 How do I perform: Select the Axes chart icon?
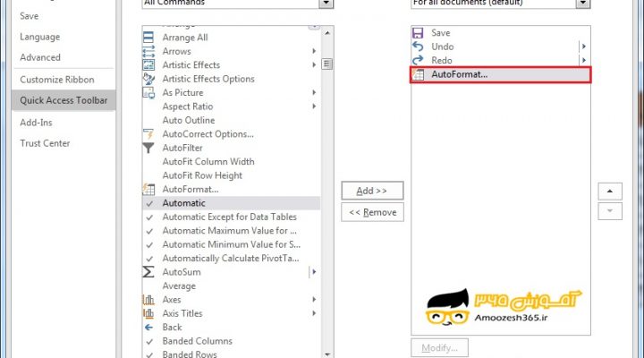click(x=148, y=300)
